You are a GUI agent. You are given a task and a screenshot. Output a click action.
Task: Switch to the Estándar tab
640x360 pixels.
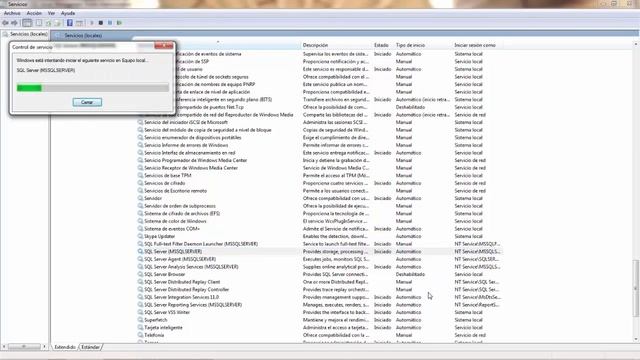pos(90,347)
